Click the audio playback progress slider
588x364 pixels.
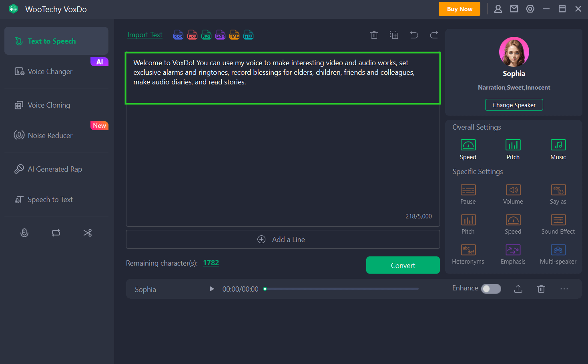coord(341,289)
